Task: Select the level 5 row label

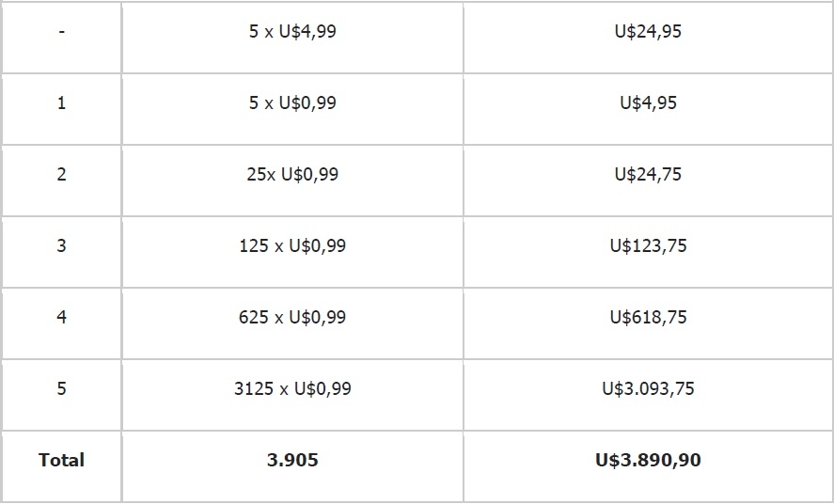Action: pyautogui.click(x=61, y=389)
